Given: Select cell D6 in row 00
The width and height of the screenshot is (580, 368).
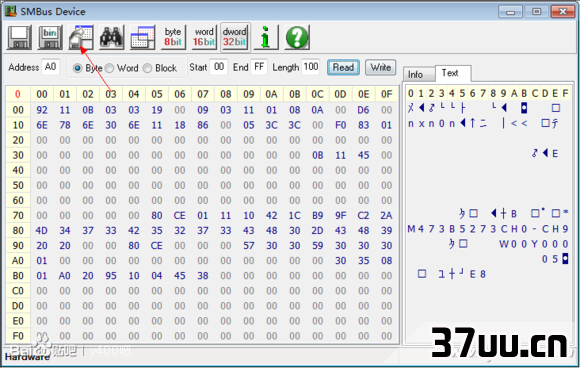Looking at the screenshot, I should [x=363, y=110].
